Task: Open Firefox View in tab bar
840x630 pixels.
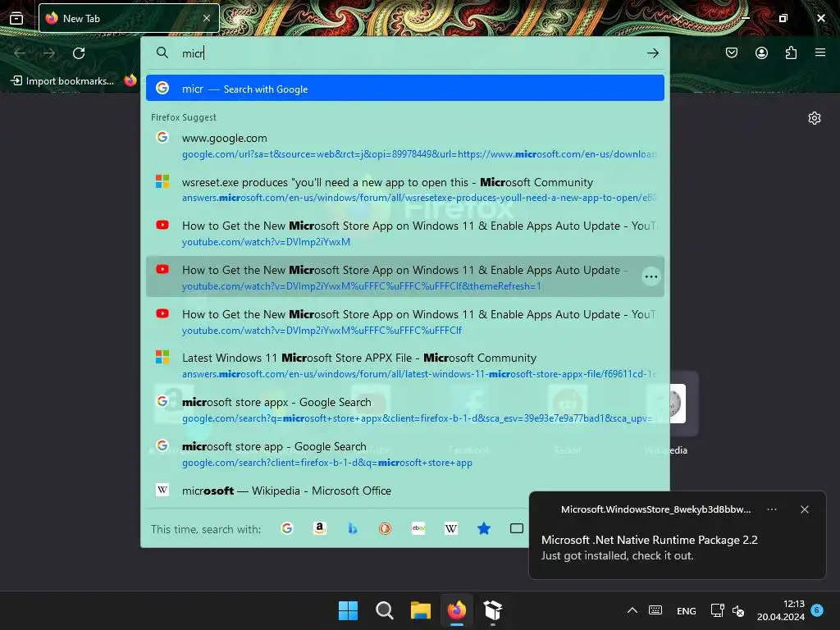Action: click(16, 18)
